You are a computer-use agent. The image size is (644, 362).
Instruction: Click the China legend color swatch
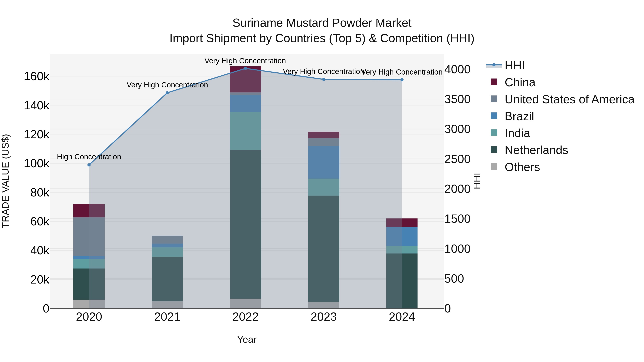pyautogui.click(x=494, y=82)
